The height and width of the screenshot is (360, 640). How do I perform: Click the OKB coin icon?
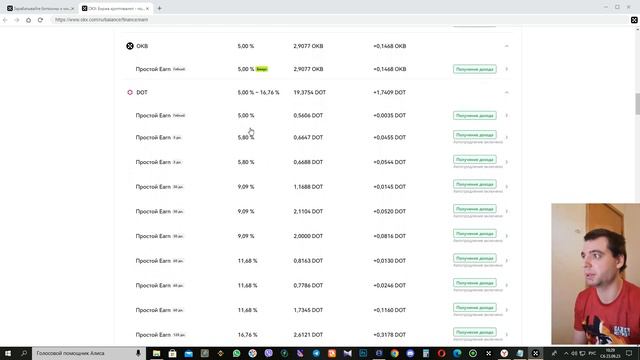tap(130, 46)
